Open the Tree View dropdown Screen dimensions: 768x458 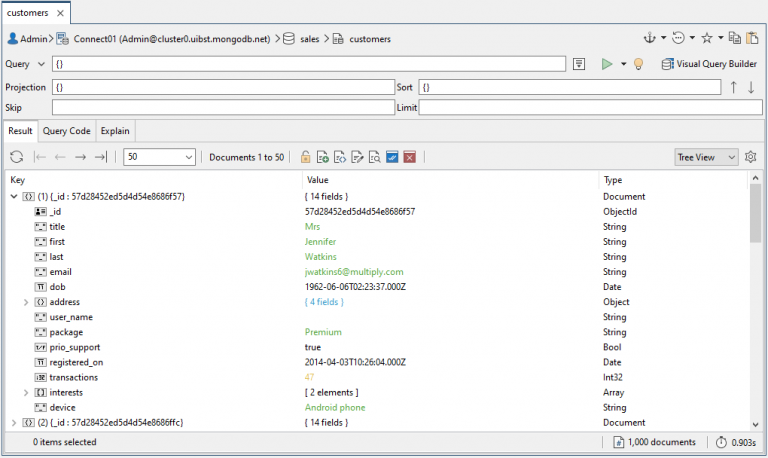tap(706, 157)
